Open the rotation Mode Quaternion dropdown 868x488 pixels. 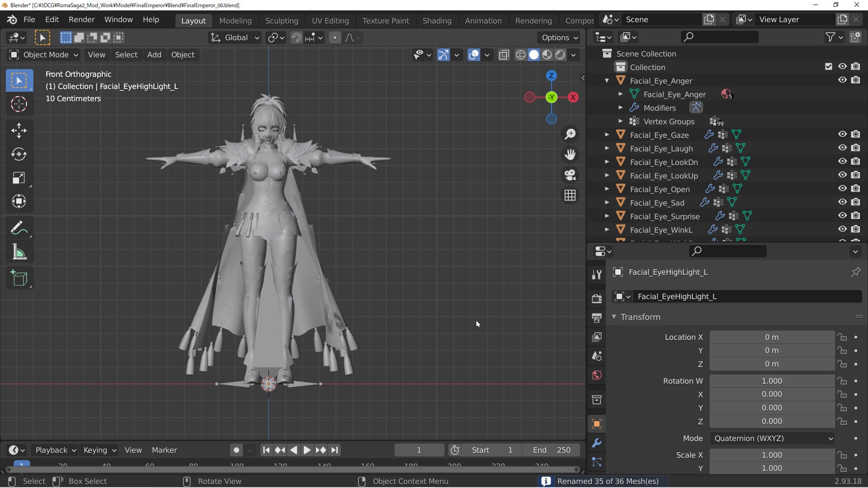tap(772, 438)
